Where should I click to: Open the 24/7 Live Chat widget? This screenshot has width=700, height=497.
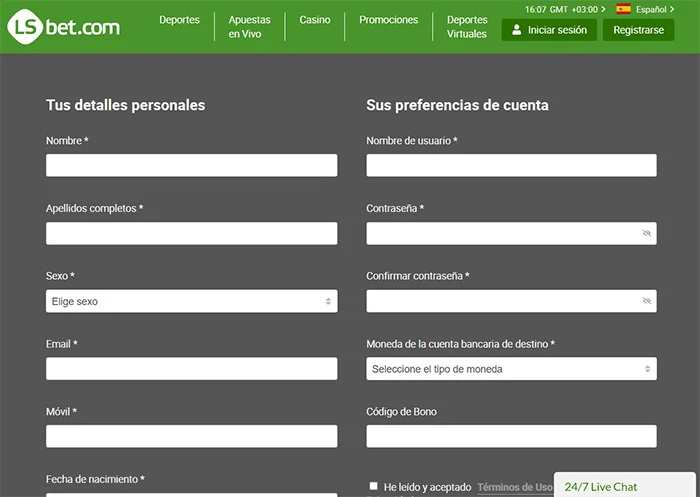601,487
